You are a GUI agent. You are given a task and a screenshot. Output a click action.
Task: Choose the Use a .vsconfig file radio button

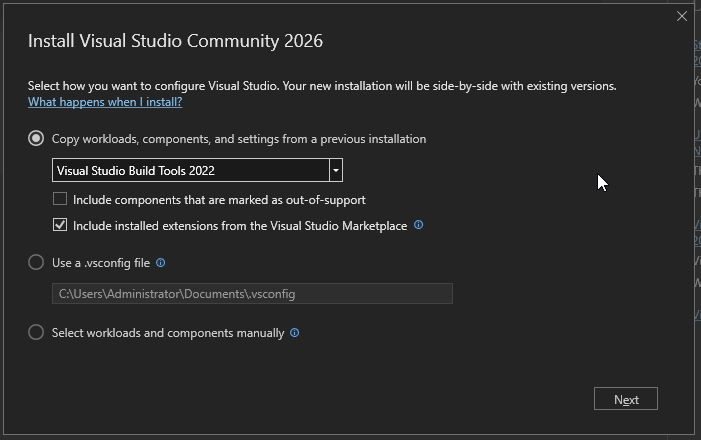[x=37, y=263]
